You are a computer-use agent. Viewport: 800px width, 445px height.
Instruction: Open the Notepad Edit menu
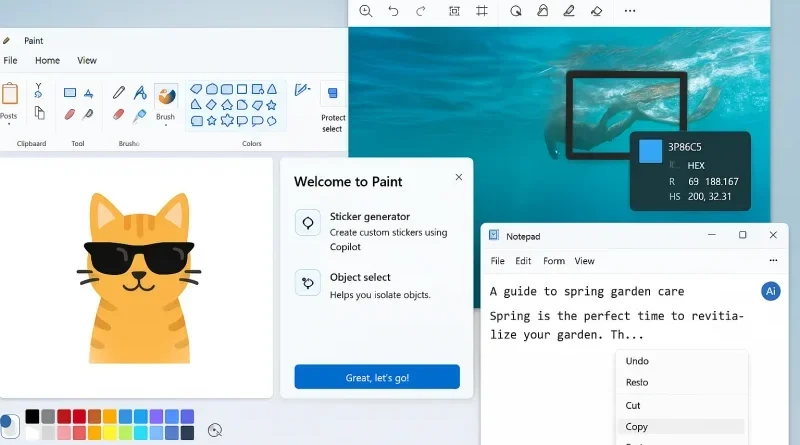tap(523, 261)
